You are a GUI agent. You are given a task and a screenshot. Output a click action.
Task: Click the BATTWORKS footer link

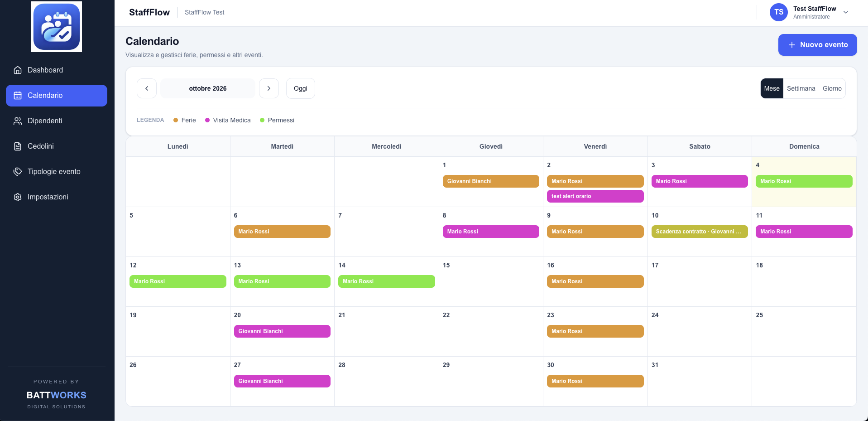pos(57,395)
